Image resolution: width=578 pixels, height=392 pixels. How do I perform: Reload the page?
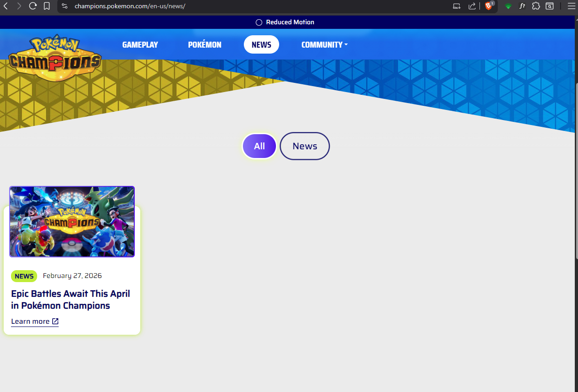point(33,6)
